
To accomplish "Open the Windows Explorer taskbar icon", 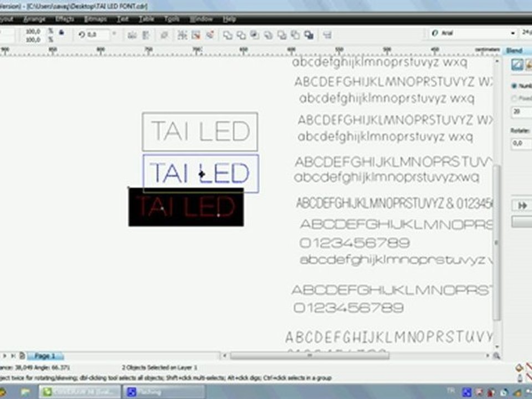I will pyautogui.click(x=25, y=392).
